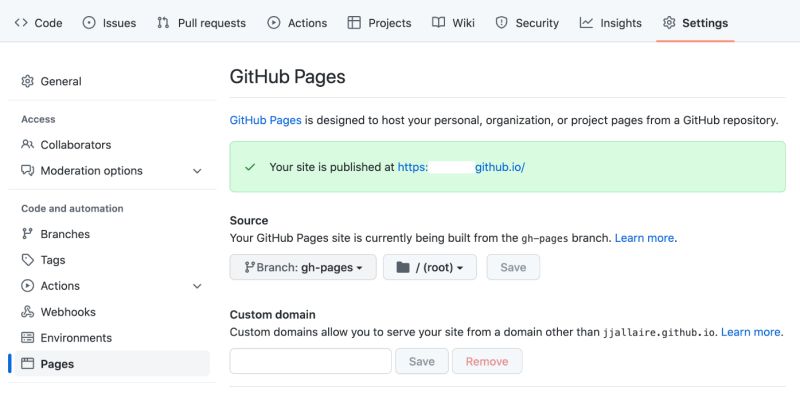Click the Environments server icon
800x393 pixels.
click(x=28, y=338)
